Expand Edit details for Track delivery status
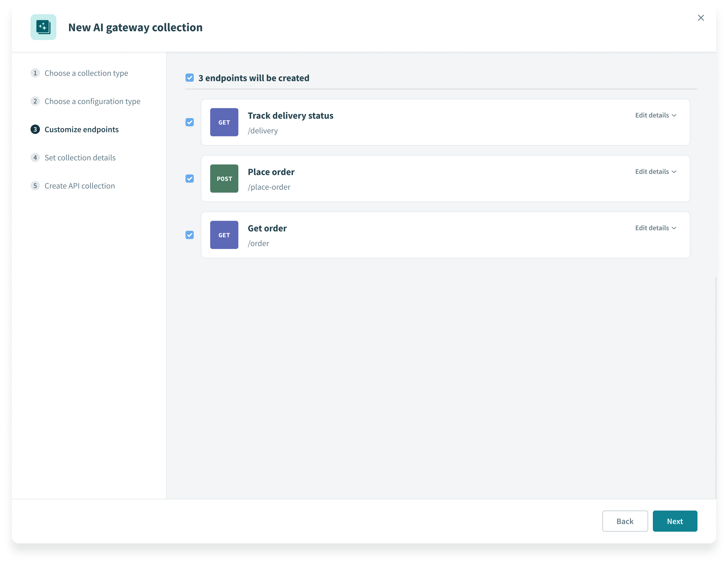Screen dimensions: 728x567 pos(655,115)
